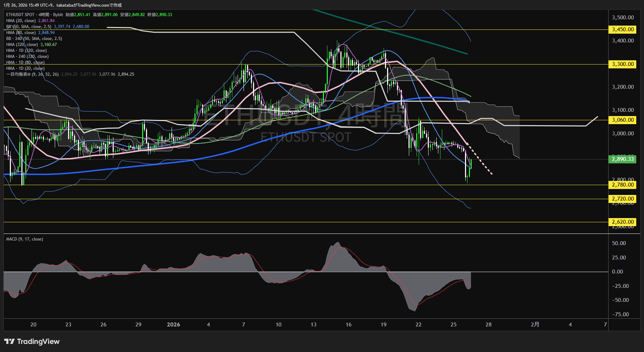Image resolution: width=644 pixels, height=352 pixels.
Task: Click the yellow 3,450.00 price label
Action: pyautogui.click(x=623, y=29)
